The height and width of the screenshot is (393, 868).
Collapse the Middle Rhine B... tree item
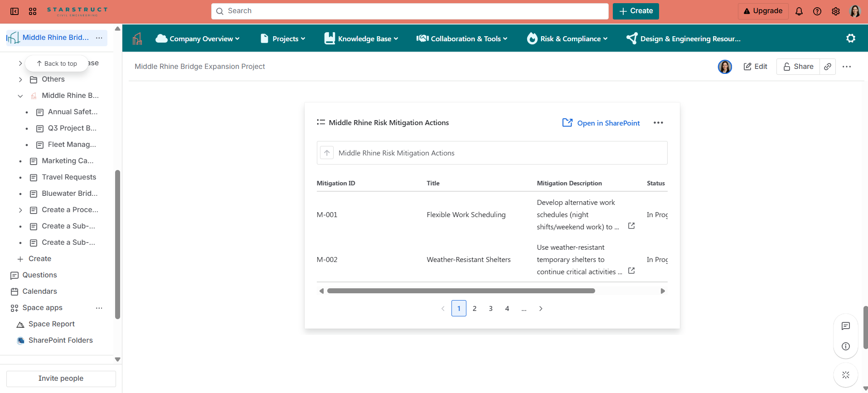[20, 96]
